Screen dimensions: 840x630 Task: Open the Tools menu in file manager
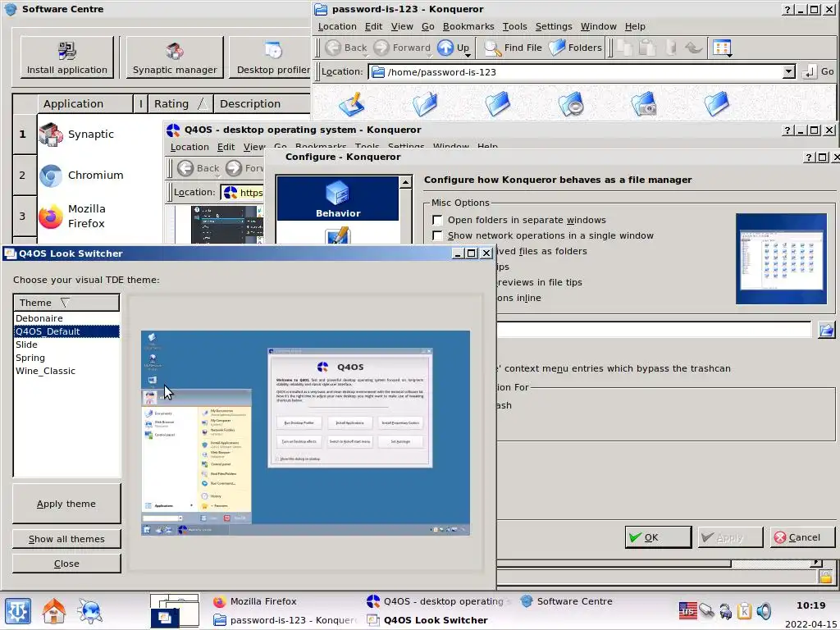click(x=514, y=26)
